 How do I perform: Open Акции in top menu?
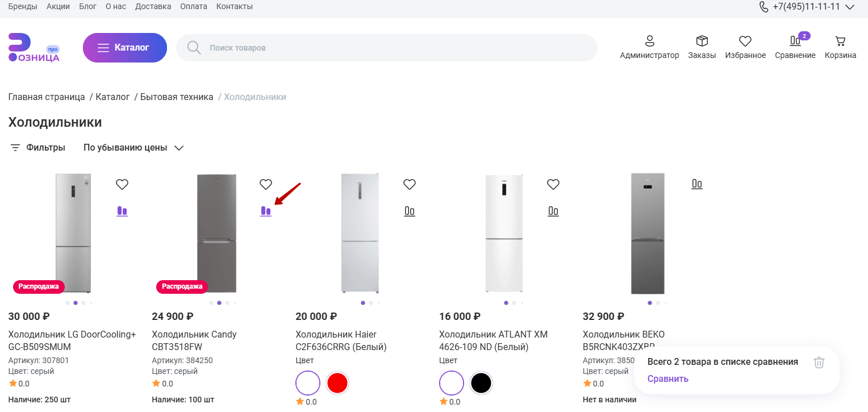[58, 7]
